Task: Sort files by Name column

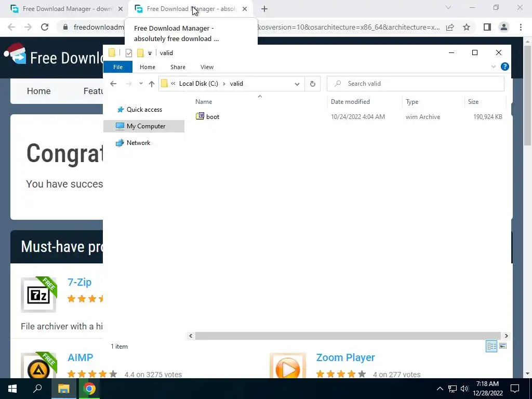Action: 204,102
